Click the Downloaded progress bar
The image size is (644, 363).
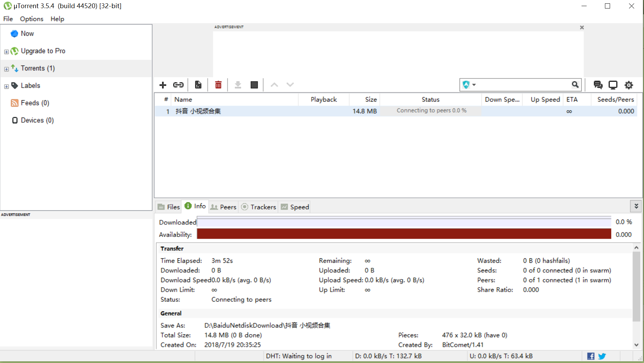(404, 222)
